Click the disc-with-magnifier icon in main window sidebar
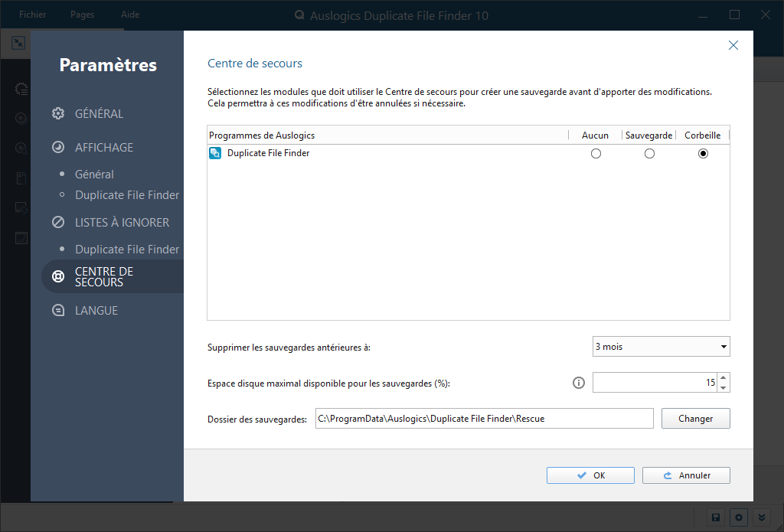Viewport: 784px width, 532px height. click(x=21, y=148)
